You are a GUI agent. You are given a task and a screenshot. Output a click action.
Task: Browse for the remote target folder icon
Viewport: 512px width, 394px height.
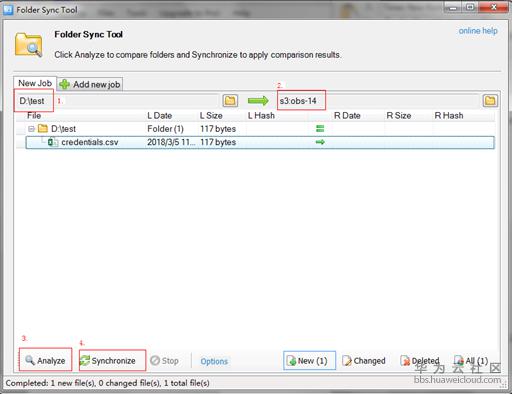pos(490,101)
